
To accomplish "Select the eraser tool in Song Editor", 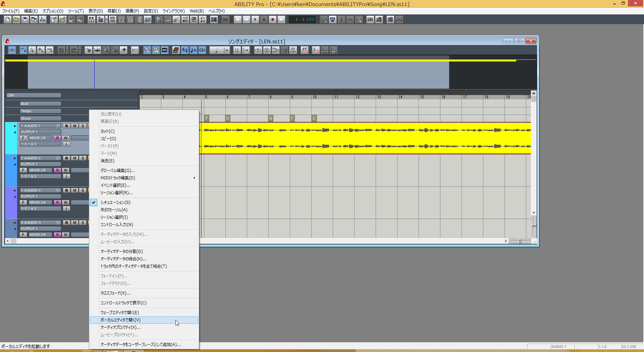I will [123, 50].
